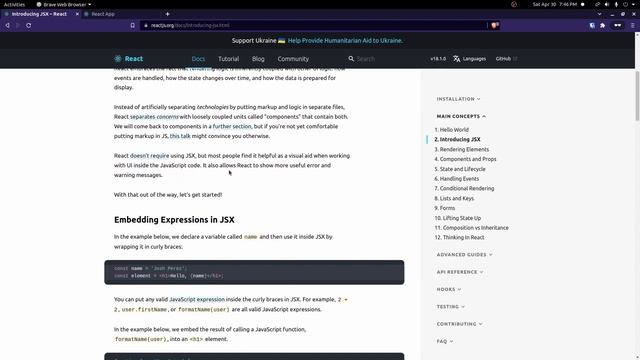This screenshot has width=640, height=360.
Task: Expand the Contributing section
Action: [459, 324]
